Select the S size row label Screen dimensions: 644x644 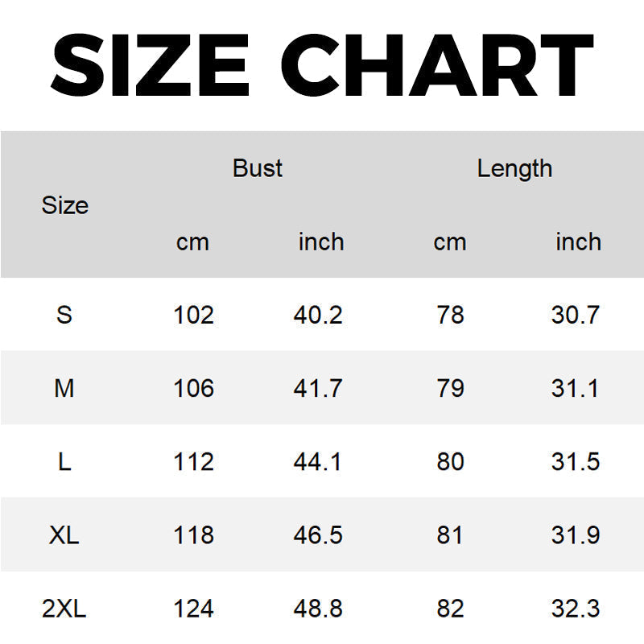64,315
